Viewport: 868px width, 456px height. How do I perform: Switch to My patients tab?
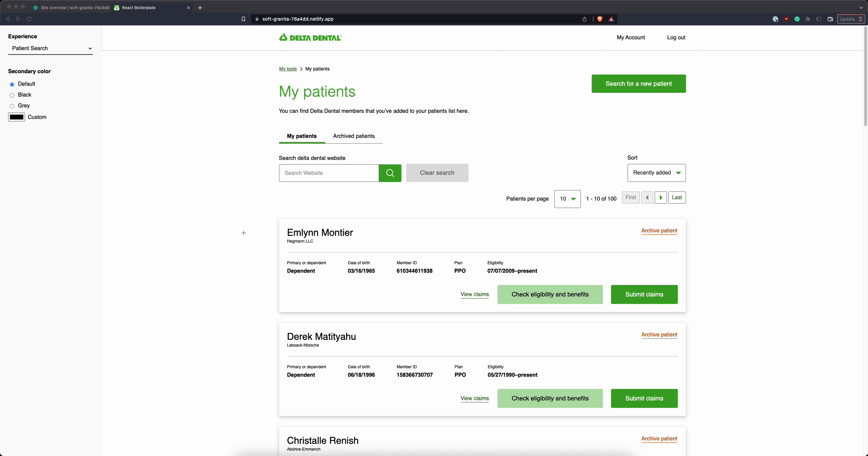click(x=302, y=136)
